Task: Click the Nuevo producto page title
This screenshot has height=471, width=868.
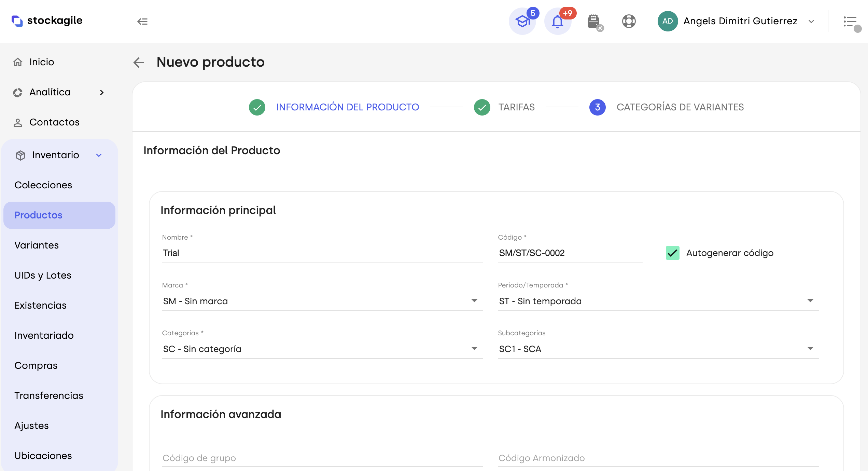Action: [x=211, y=62]
